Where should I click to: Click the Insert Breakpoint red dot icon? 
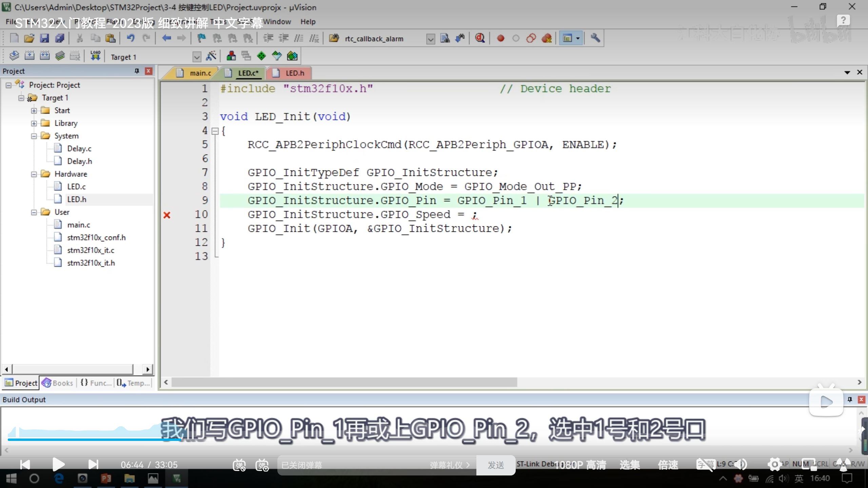(x=500, y=38)
